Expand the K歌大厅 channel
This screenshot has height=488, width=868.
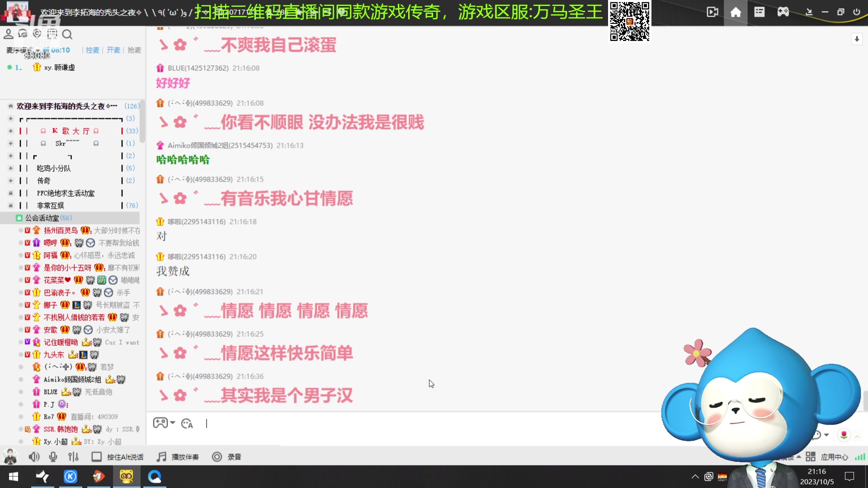(10, 131)
